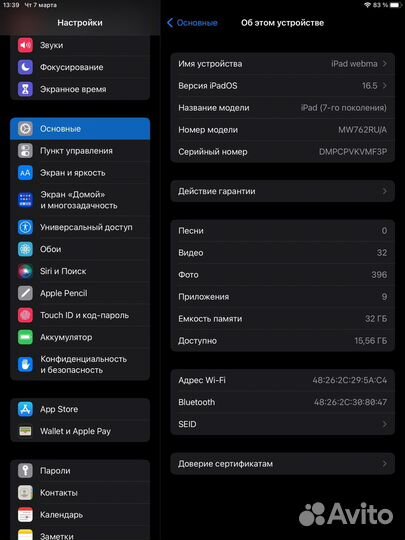Expand the SEID row chevron

point(385,424)
